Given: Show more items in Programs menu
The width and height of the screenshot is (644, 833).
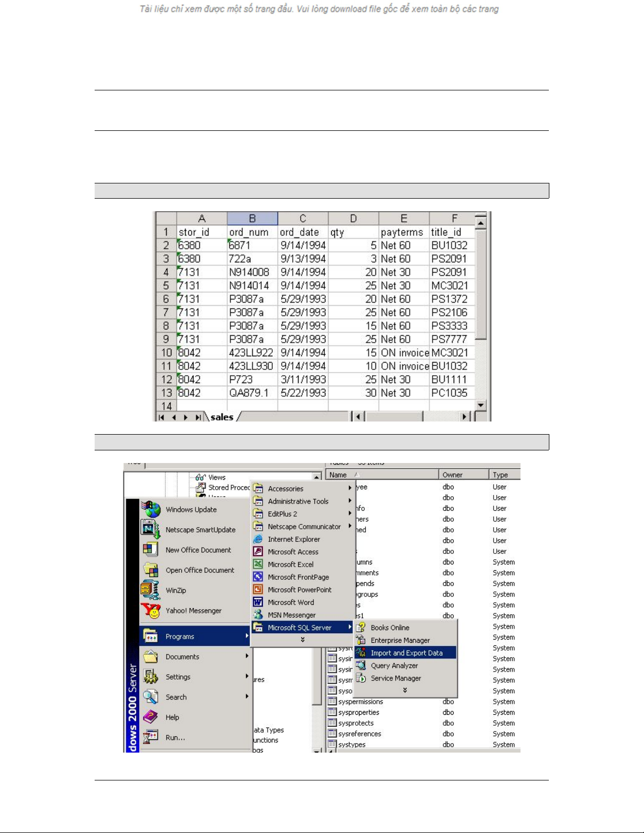Looking at the screenshot, I should 302,640.
